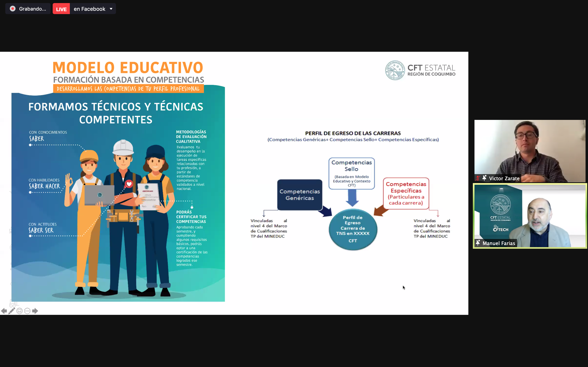
Task: Click the Competencias Genéricas dark blue box
Action: (x=300, y=195)
